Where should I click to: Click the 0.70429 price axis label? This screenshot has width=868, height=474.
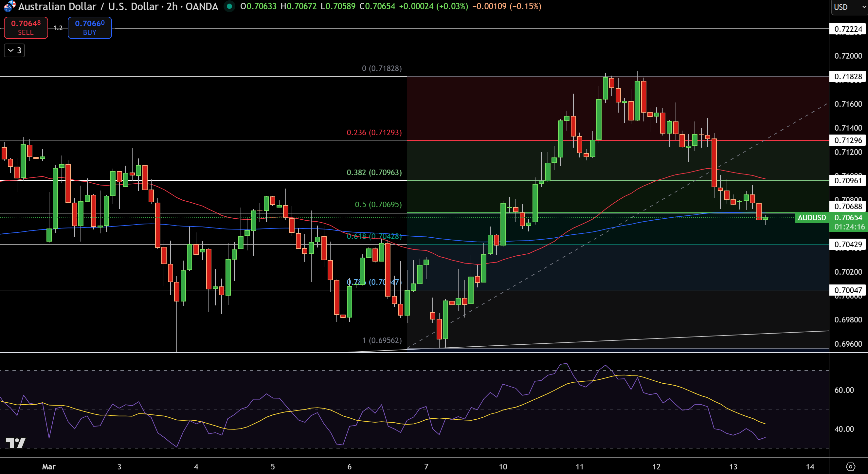point(848,244)
